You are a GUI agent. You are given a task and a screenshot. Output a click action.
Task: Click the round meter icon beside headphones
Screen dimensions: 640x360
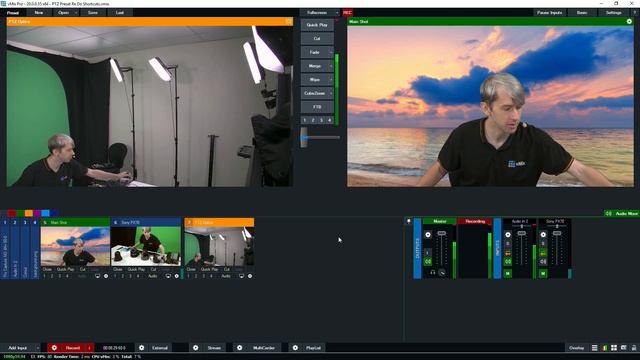(x=442, y=273)
